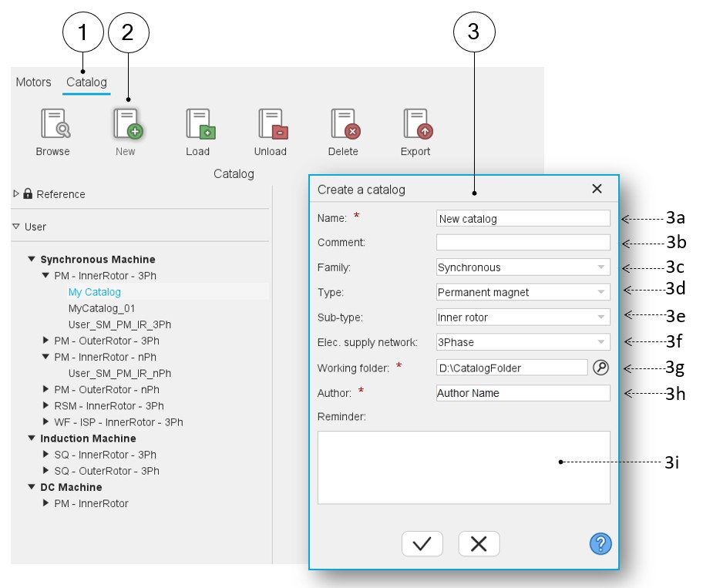Expand the PM - OuterRotor - 3Ph node
Image resolution: width=703 pixels, height=588 pixels.
(x=45, y=340)
